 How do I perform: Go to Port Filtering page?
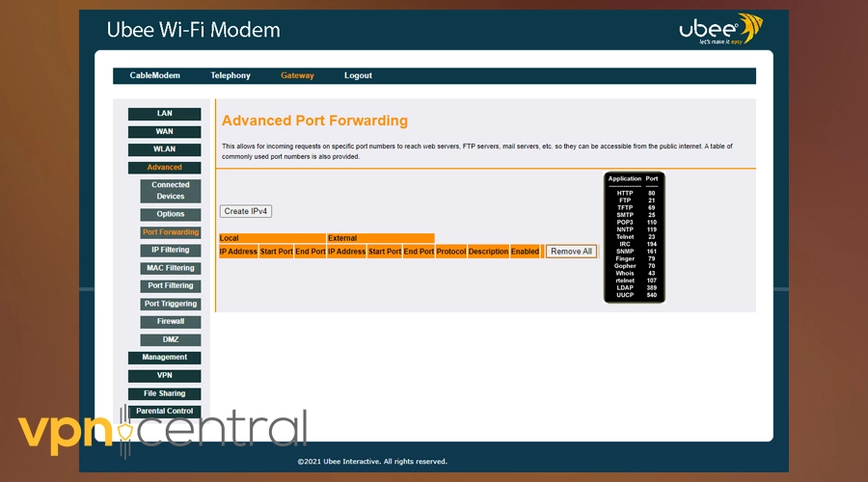coord(171,285)
